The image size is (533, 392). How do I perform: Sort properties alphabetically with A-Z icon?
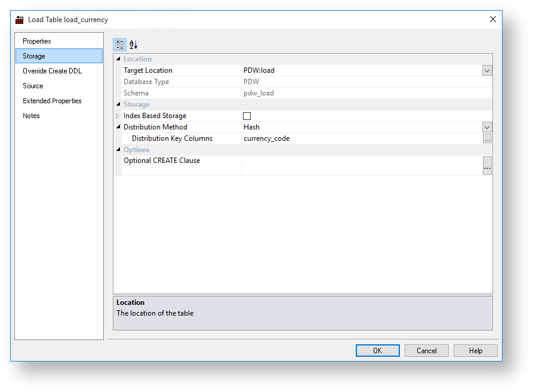pyautogui.click(x=133, y=45)
